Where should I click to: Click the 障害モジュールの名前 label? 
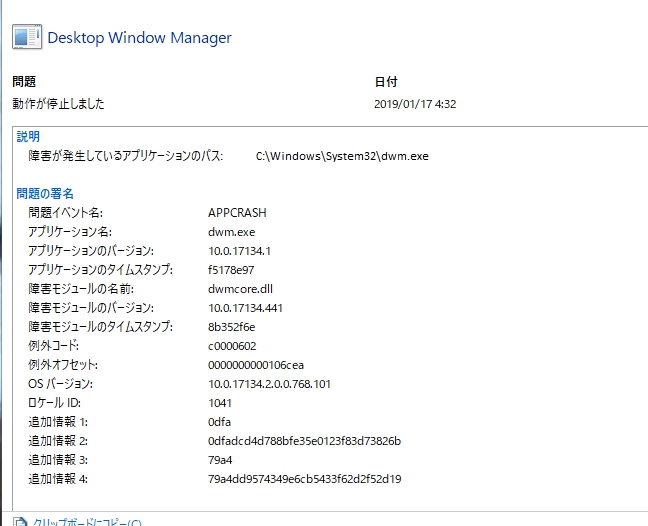81,288
